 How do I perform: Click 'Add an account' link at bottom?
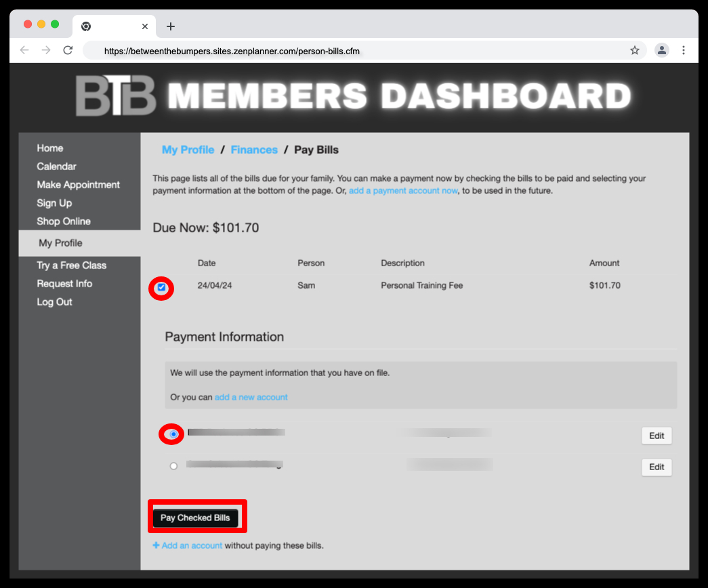192,545
